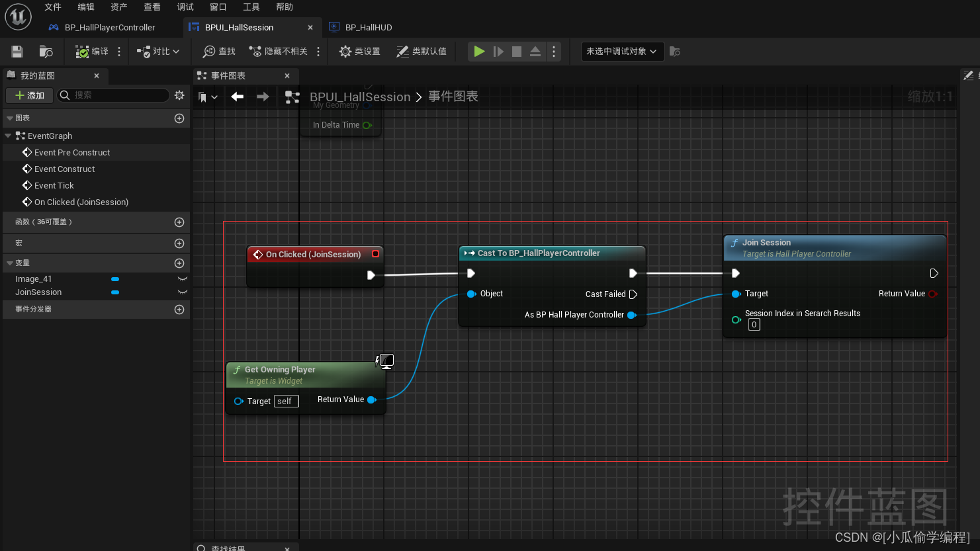Switch to BP_HallPlayerController tab
Viewport: 980px width, 551px height.
tap(103, 27)
